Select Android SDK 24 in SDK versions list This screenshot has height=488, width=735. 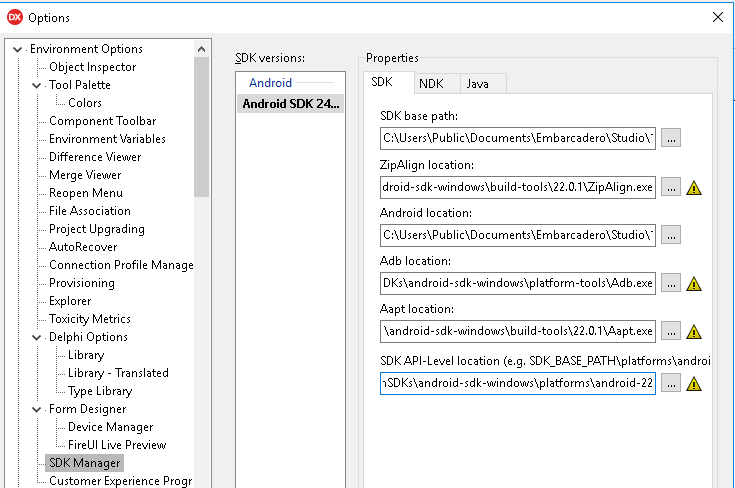(290, 103)
